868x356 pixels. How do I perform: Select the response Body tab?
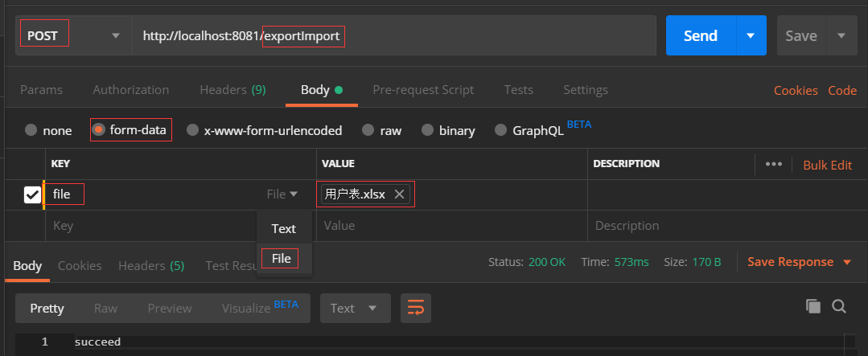27,266
